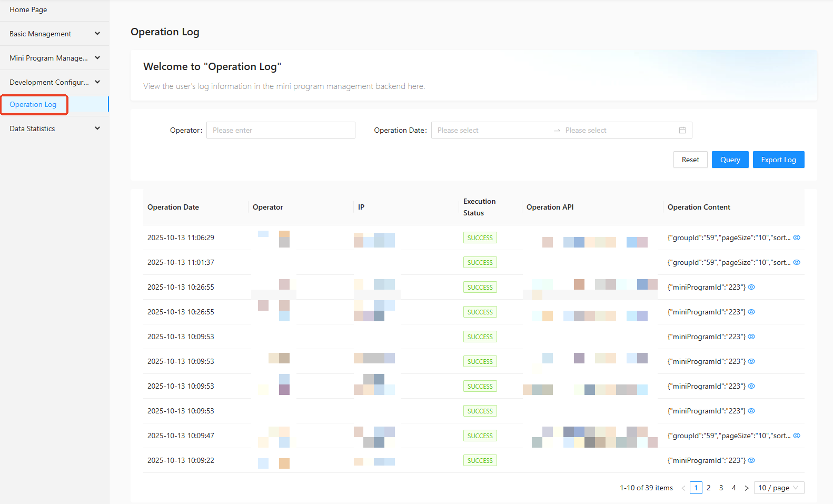Click the IP column header

(361, 207)
